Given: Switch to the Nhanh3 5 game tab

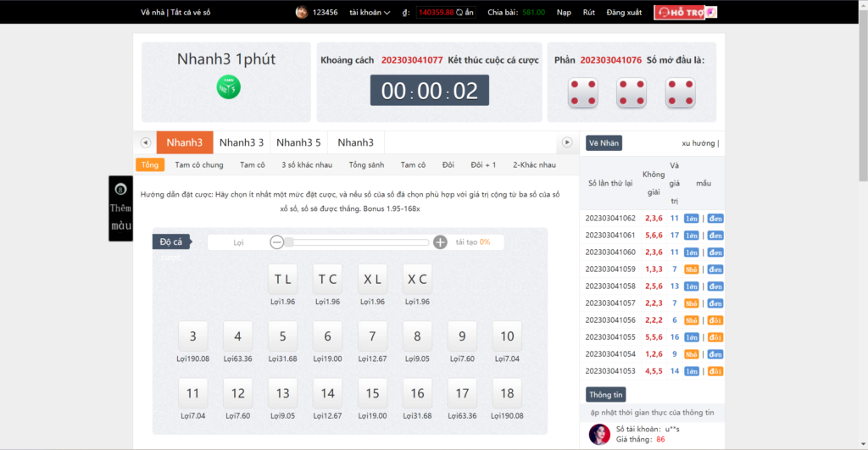Looking at the screenshot, I should click(x=298, y=142).
